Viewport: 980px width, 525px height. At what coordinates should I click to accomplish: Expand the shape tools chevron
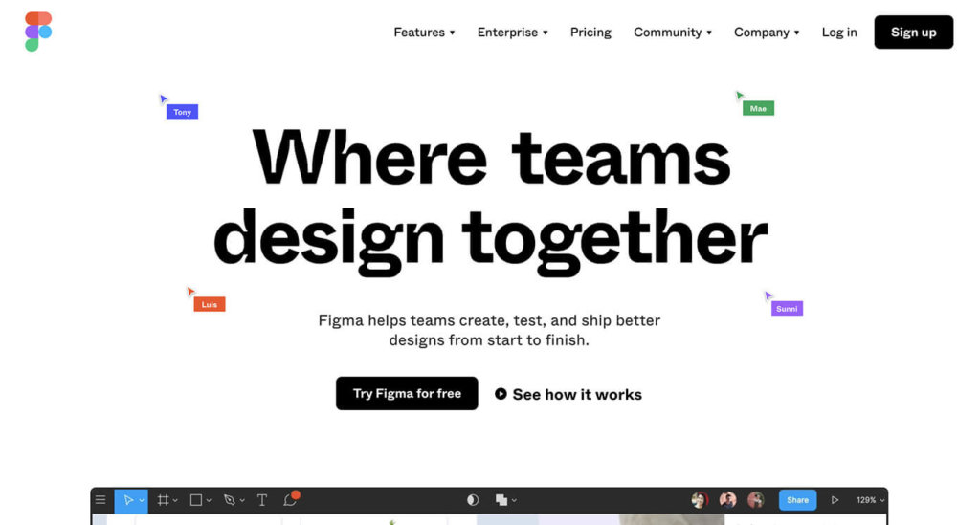click(209, 501)
